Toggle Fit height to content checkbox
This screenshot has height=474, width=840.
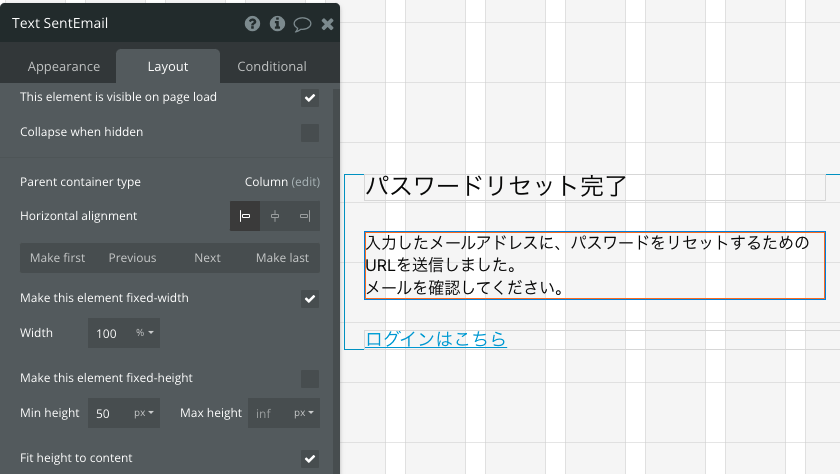(x=310, y=458)
